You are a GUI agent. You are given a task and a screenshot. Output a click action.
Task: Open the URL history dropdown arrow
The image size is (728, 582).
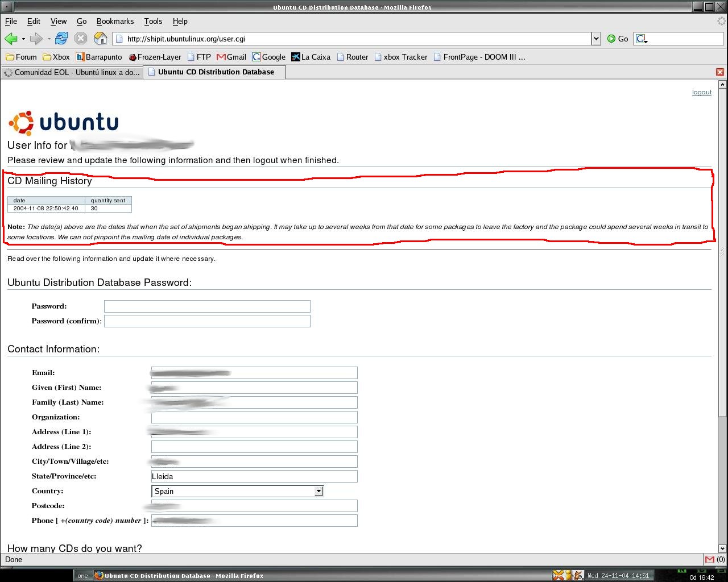(x=596, y=39)
